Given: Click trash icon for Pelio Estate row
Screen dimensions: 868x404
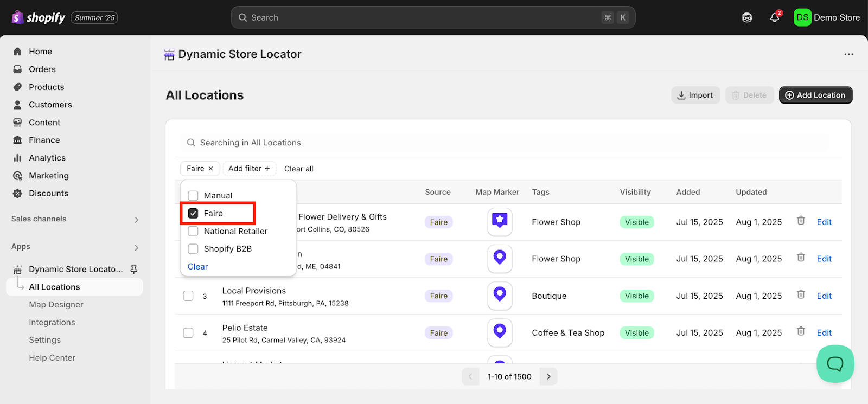Looking at the screenshot, I should point(801,331).
